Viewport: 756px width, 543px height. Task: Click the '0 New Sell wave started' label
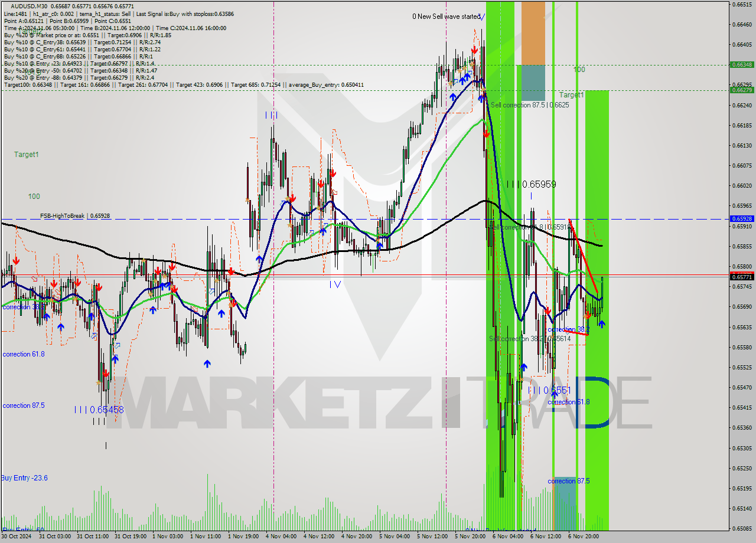click(x=447, y=17)
